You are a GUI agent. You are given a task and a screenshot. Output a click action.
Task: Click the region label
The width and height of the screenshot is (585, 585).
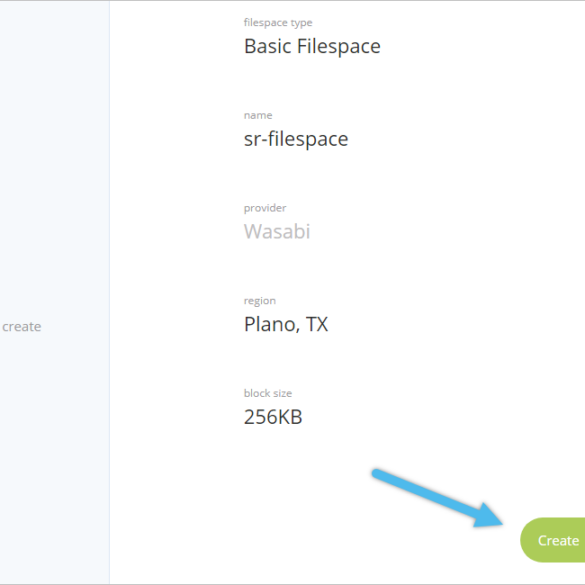[260, 301]
